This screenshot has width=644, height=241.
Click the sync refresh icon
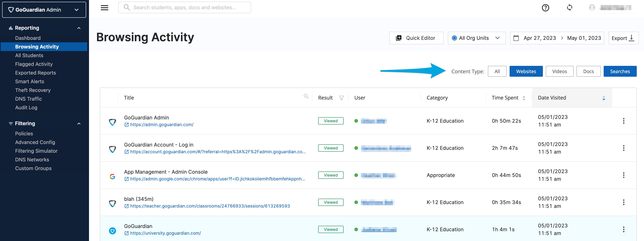(569, 7)
